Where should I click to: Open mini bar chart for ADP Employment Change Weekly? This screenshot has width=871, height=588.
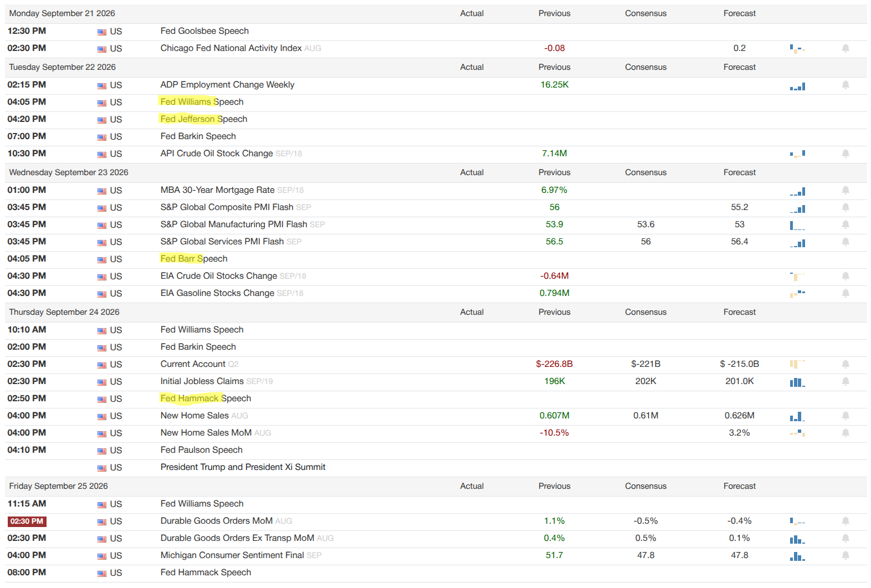click(797, 86)
